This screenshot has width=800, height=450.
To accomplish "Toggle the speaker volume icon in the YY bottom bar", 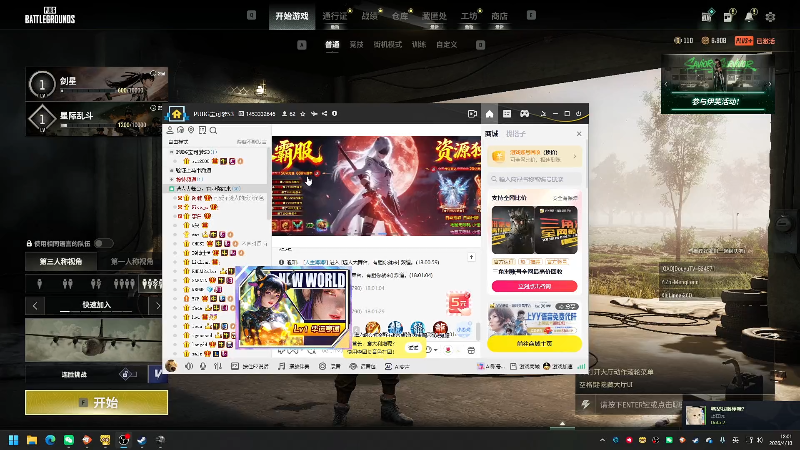I will click(x=189, y=366).
